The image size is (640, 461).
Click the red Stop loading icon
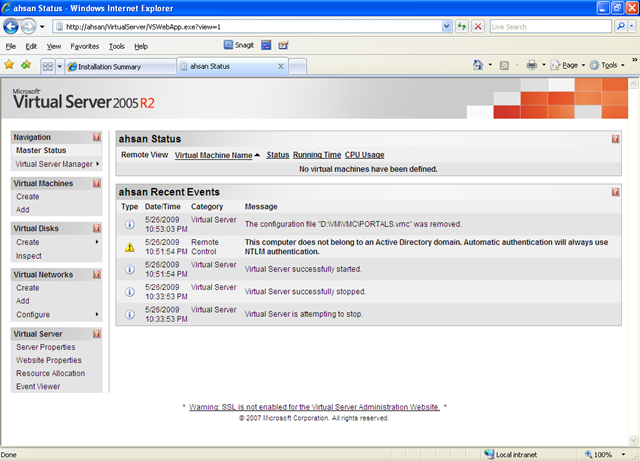(x=478, y=27)
